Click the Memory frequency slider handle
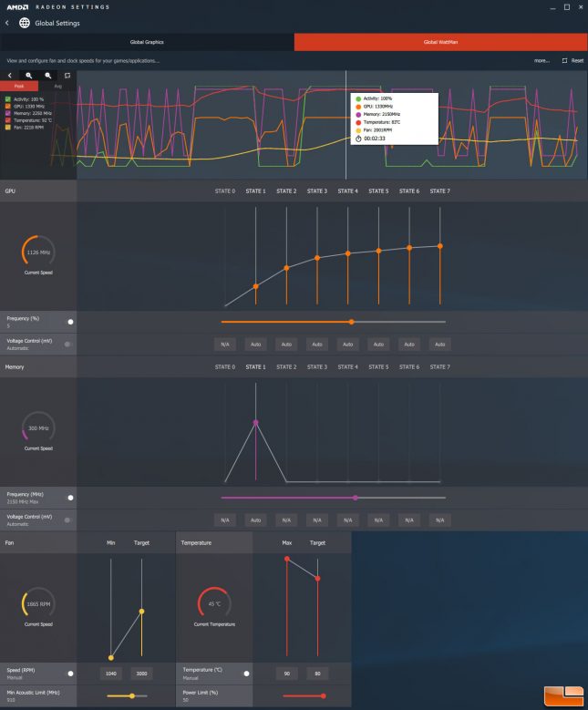 (x=356, y=498)
